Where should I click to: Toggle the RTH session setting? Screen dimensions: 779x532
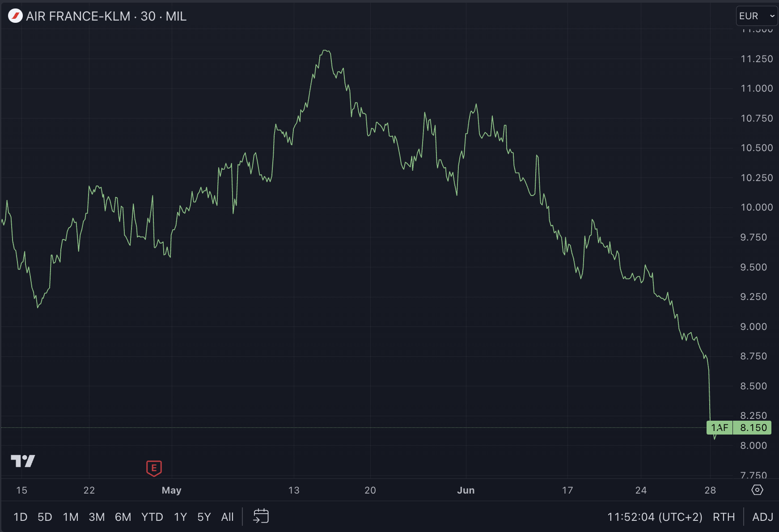(x=724, y=517)
